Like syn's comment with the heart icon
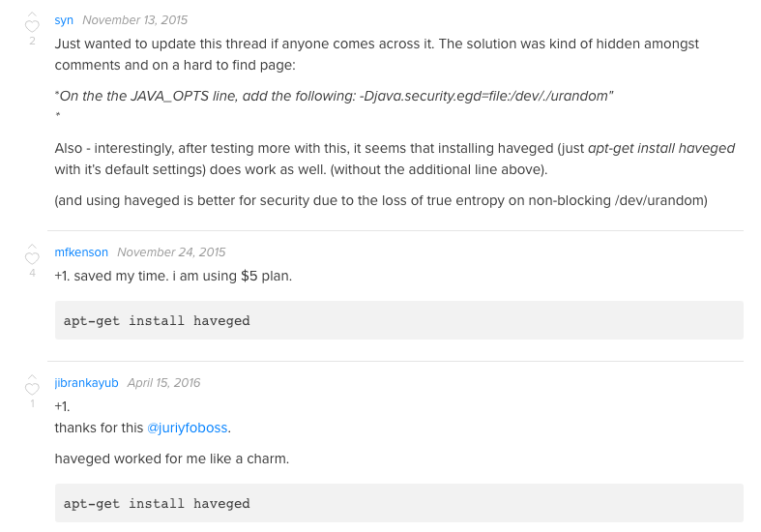 pyautogui.click(x=32, y=26)
